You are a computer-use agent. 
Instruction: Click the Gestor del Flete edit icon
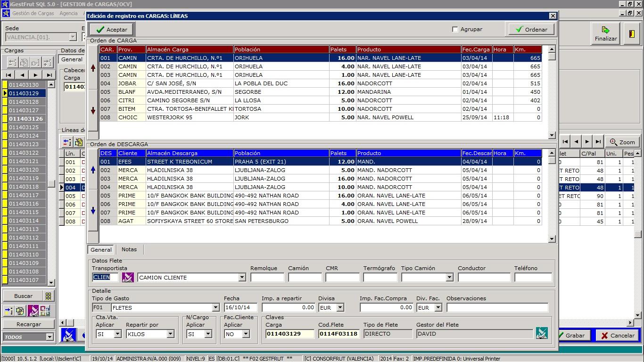click(541, 333)
